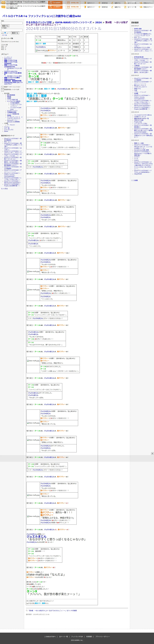This screenshot has height=644, width=154.
Task: Click the 検索する button under the keyword field
Action: click(5, 26)
